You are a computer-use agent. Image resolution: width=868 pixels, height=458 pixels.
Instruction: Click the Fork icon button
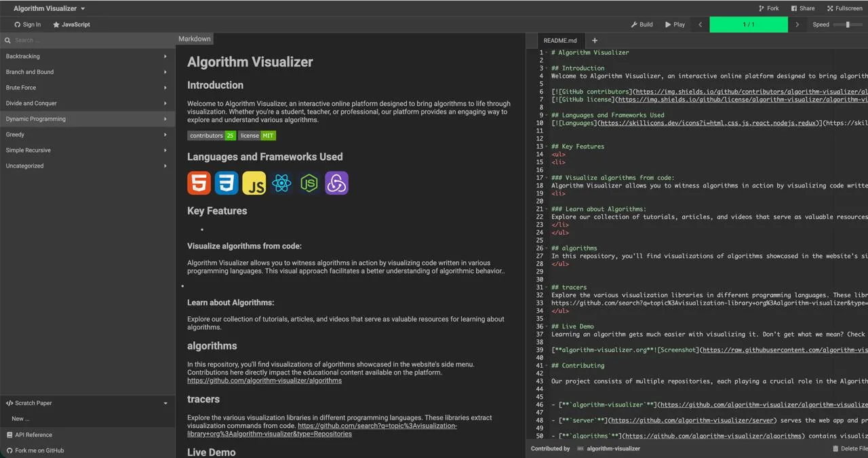pos(768,9)
